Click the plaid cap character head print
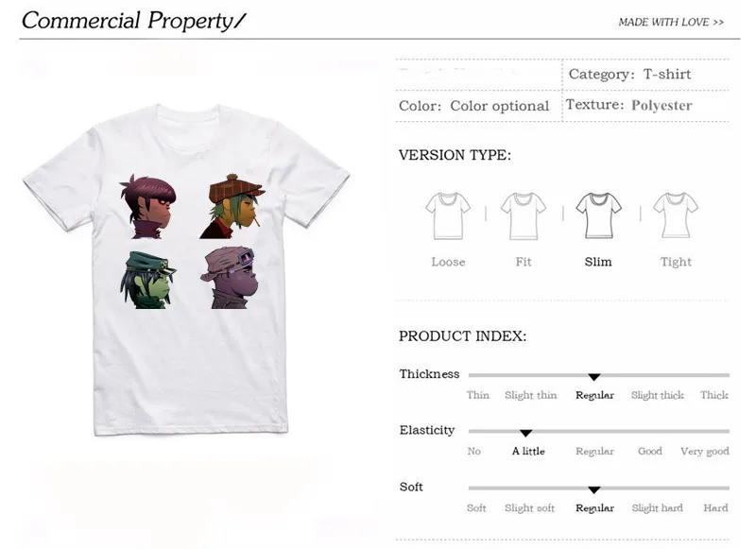 [230, 206]
